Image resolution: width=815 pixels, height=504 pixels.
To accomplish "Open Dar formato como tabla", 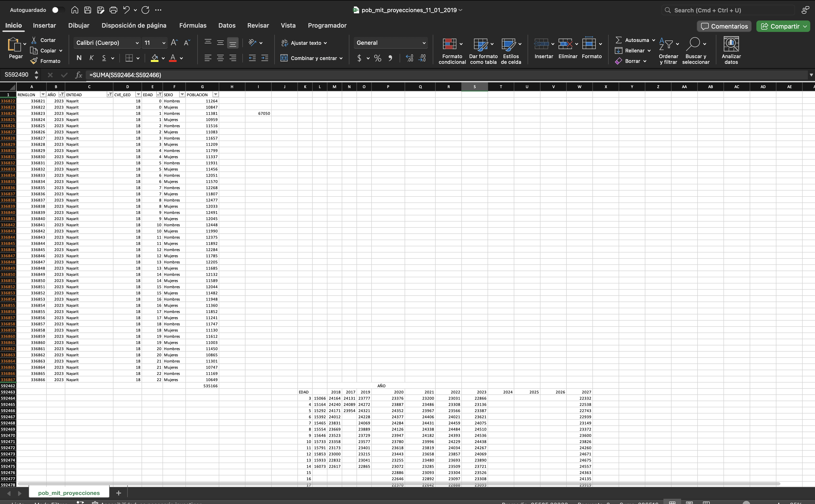I will pyautogui.click(x=483, y=50).
